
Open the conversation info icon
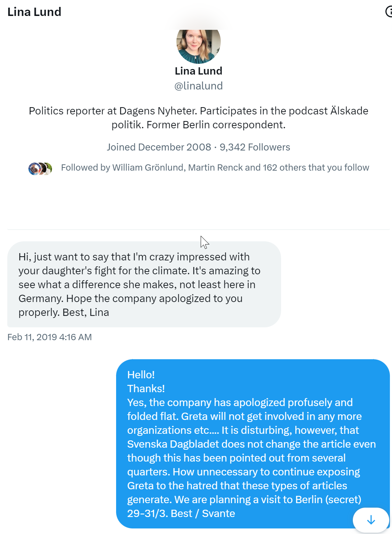(x=389, y=12)
